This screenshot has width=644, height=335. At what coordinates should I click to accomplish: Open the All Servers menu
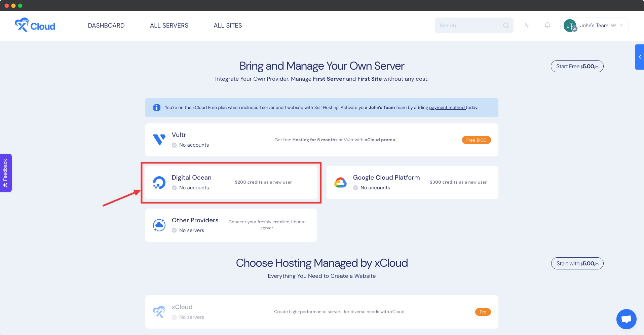coord(169,26)
